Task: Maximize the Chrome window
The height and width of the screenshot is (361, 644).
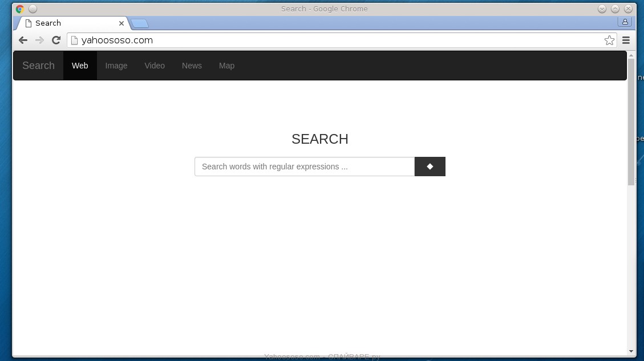Action: coord(615,9)
